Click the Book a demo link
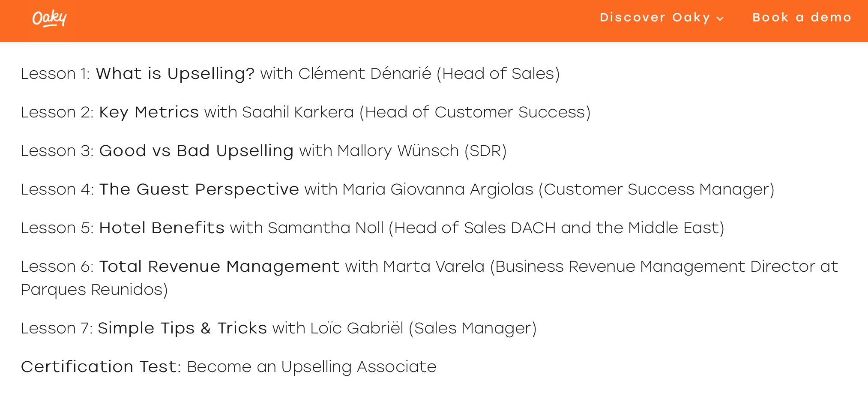The height and width of the screenshot is (396, 868). coord(802,18)
